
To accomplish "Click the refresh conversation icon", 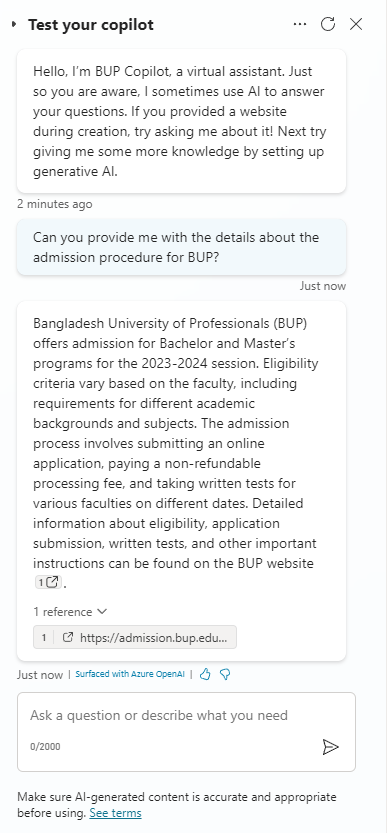I will click(x=328, y=24).
